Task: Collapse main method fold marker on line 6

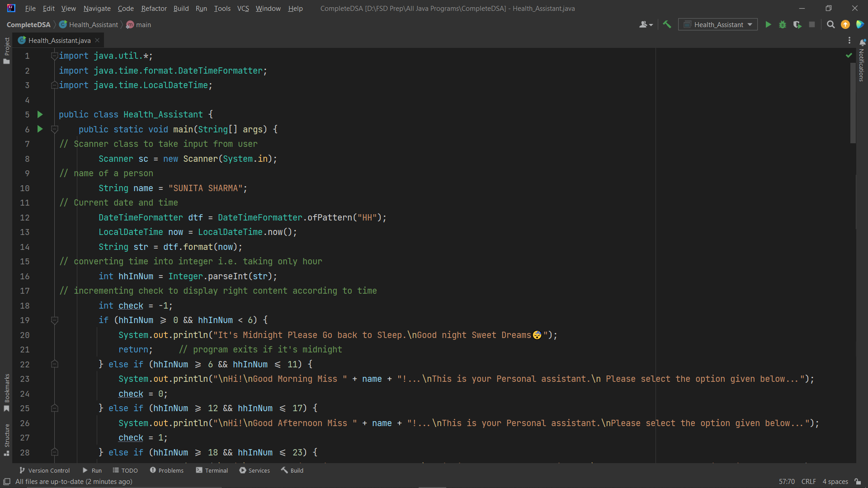Action: (55, 130)
